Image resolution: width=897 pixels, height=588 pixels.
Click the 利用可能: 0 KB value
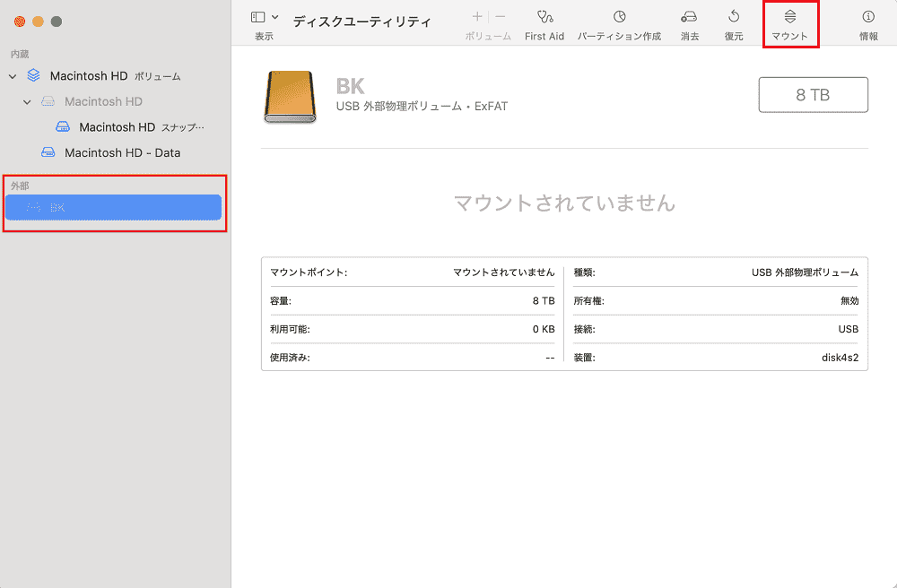tap(544, 329)
